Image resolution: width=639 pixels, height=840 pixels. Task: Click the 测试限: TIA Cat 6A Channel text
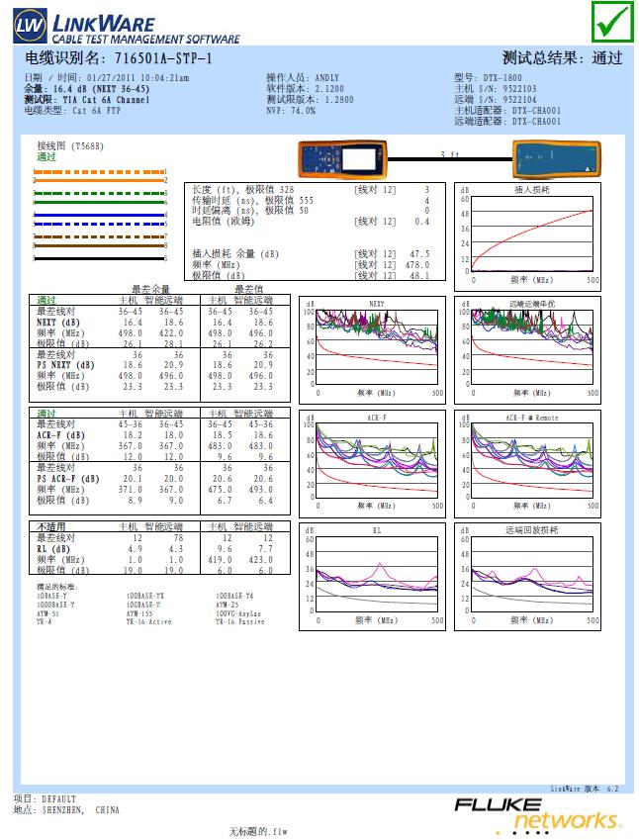87,100
